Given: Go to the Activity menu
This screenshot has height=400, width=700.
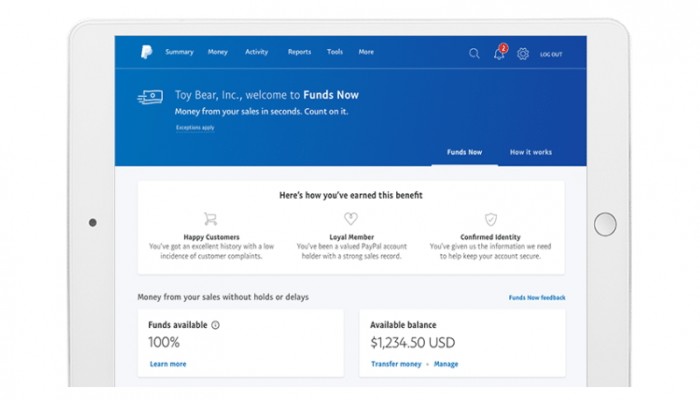Looking at the screenshot, I should [256, 52].
